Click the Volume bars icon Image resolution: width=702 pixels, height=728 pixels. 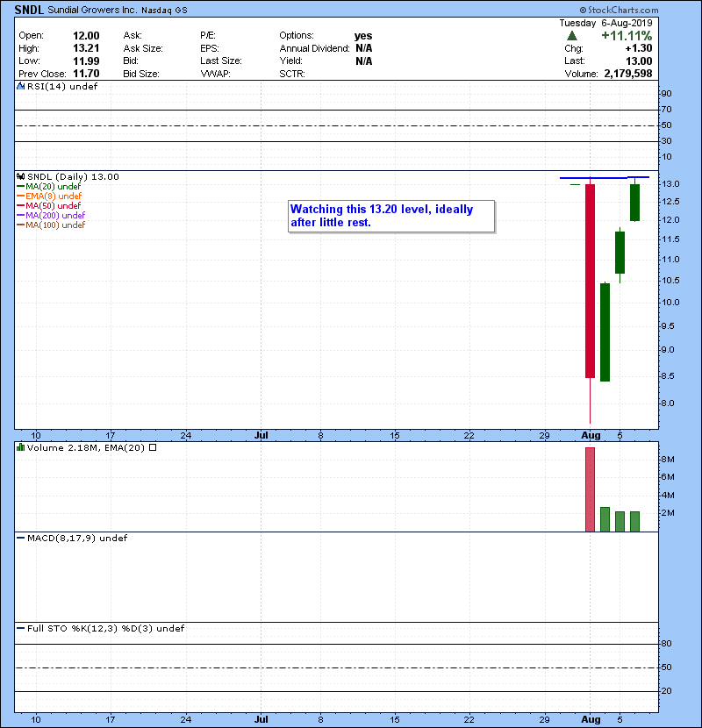pos(20,447)
